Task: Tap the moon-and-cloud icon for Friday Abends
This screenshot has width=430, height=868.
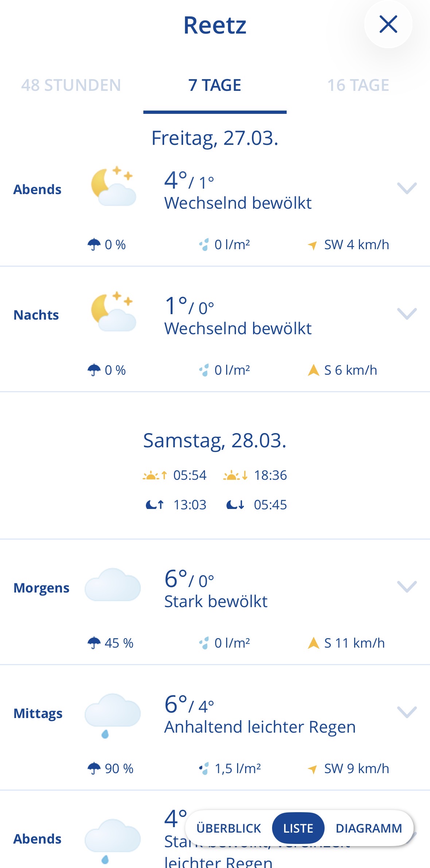Action: [x=113, y=186]
